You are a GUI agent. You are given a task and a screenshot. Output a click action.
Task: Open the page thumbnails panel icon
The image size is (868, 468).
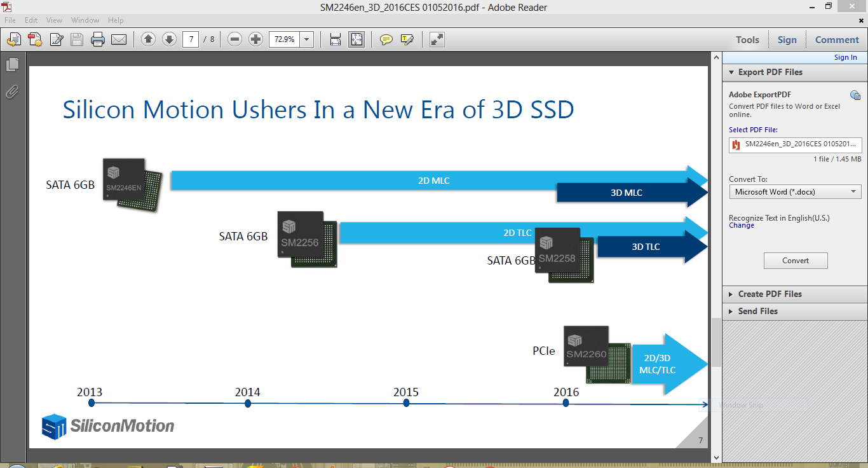pos(12,65)
